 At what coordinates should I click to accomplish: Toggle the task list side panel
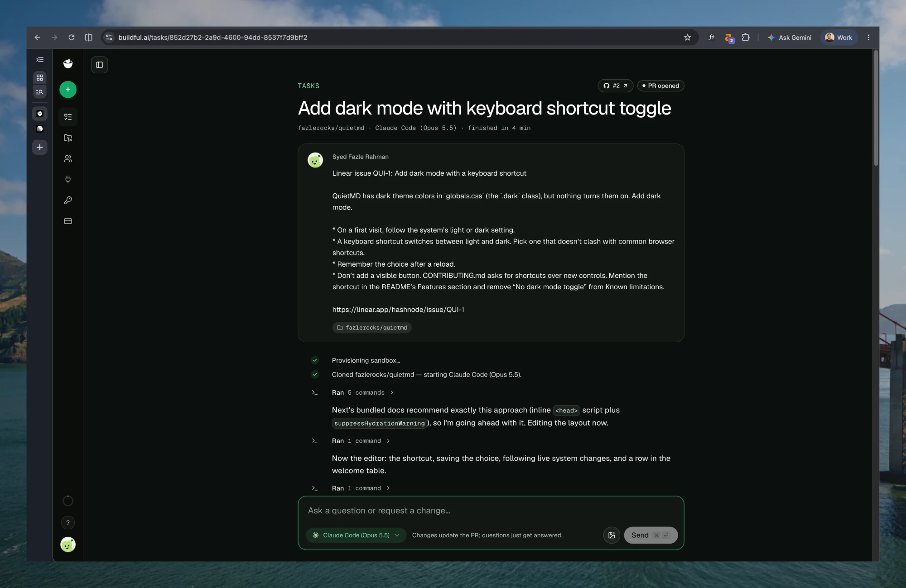100,65
